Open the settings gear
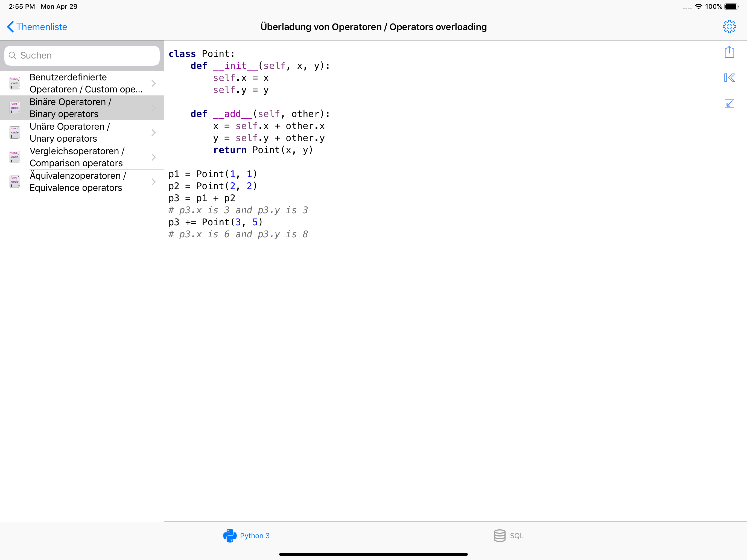Image resolution: width=747 pixels, height=560 pixels. pos(730,26)
